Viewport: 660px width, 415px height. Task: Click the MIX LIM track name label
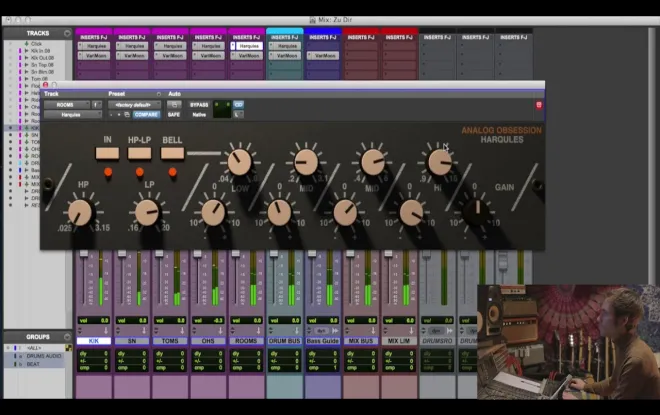(x=399, y=341)
